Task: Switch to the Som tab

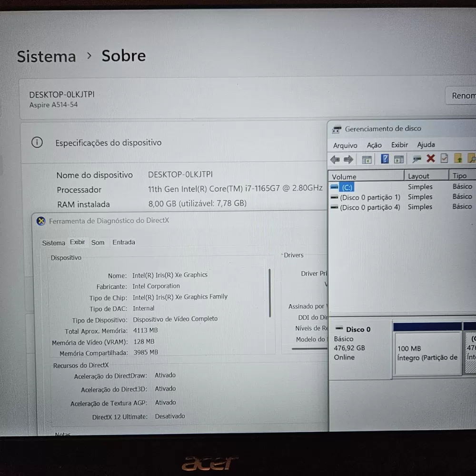Action: (x=98, y=242)
